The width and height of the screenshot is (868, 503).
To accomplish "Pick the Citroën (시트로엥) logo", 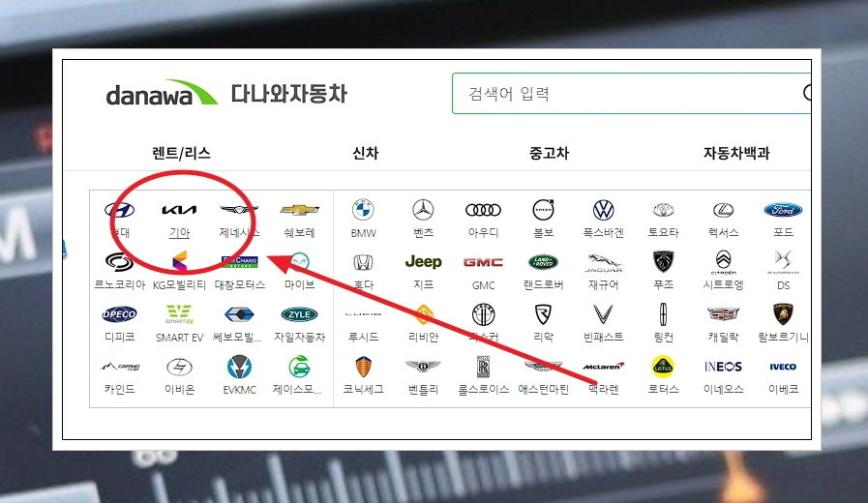I will click(723, 262).
